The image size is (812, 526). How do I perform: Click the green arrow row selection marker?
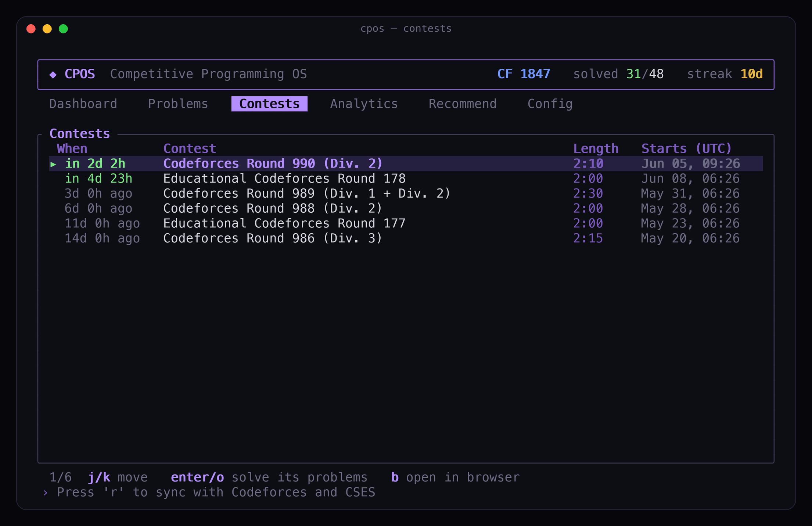[x=53, y=164]
